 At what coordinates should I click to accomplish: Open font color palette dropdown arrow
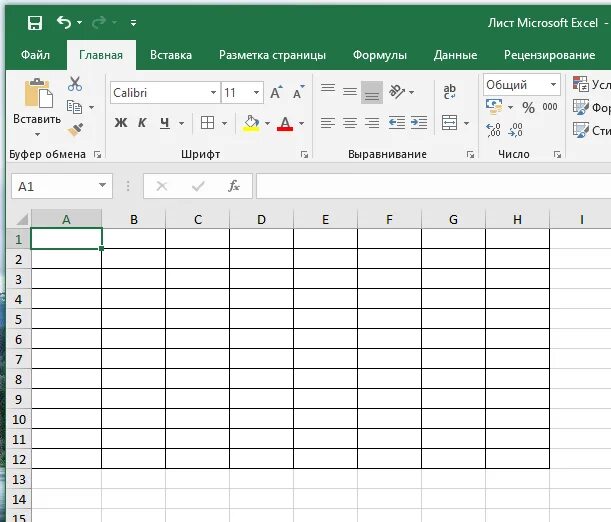tap(302, 123)
